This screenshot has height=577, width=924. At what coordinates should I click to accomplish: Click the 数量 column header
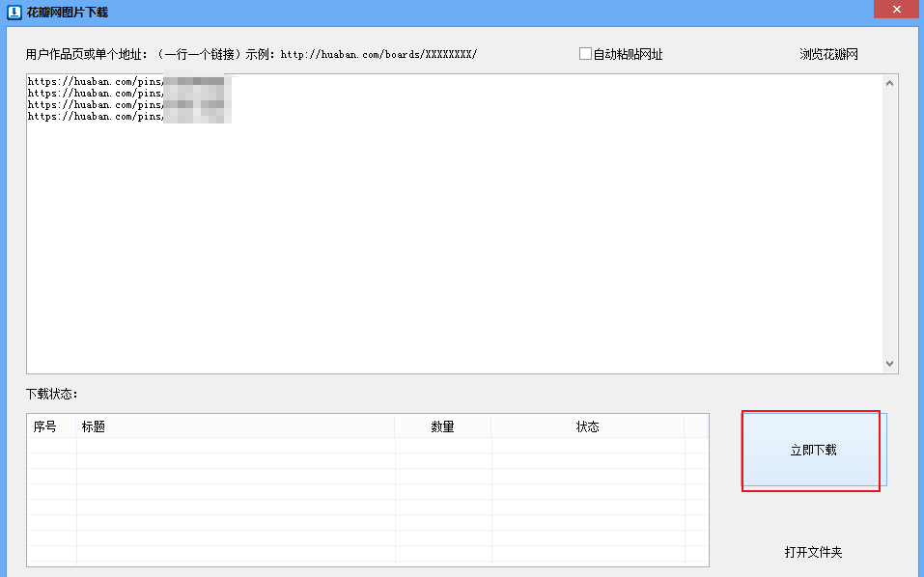coord(442,426)
